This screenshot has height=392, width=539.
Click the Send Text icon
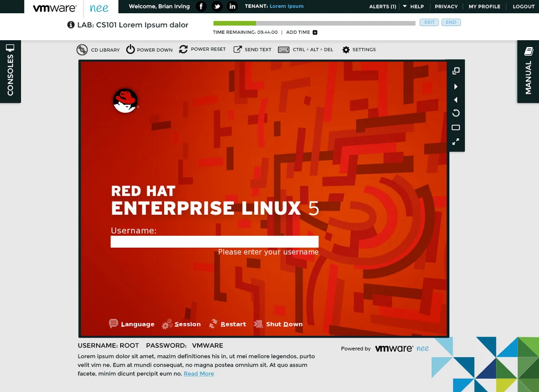238,49
